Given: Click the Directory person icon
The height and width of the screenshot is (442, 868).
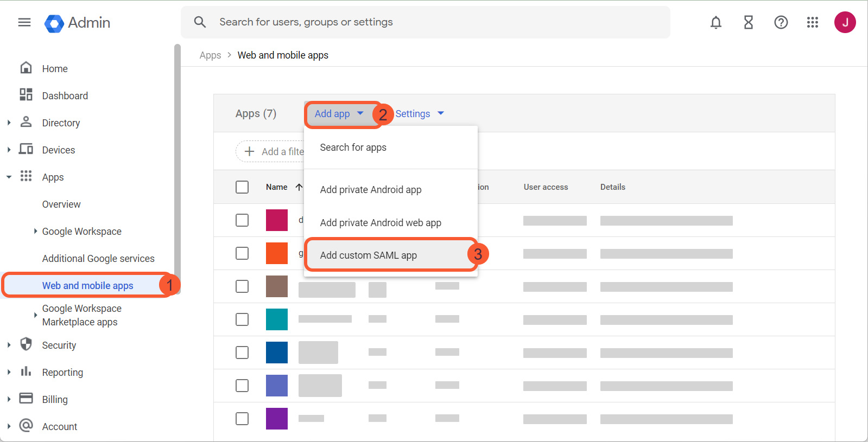Looking at the screenshot, I should click(26, 121).
